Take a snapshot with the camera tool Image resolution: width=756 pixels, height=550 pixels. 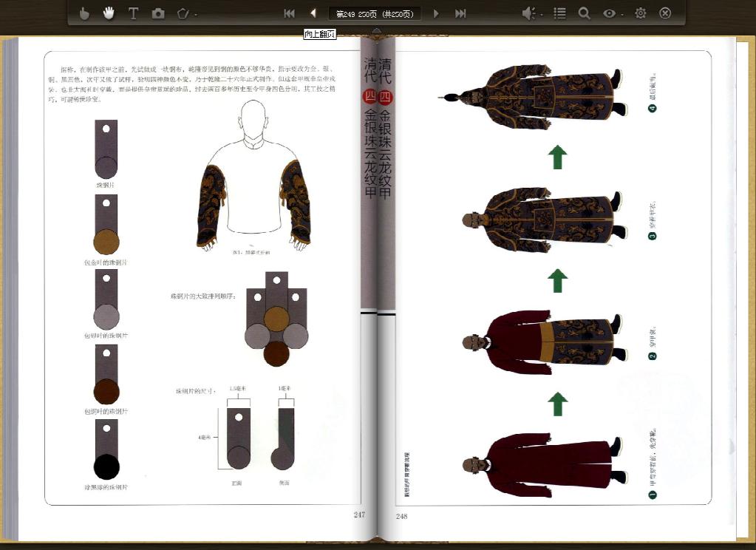point(158,13)
